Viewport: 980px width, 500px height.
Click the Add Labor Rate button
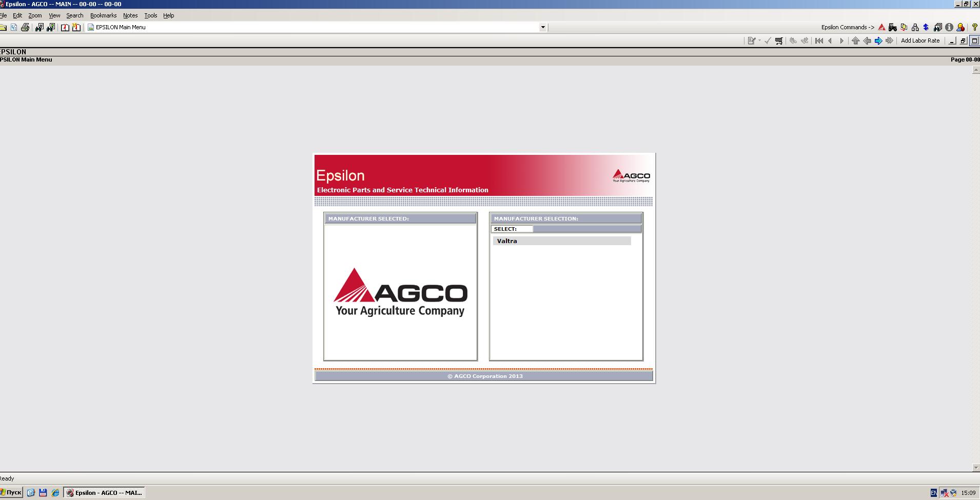tap(920, 41)
